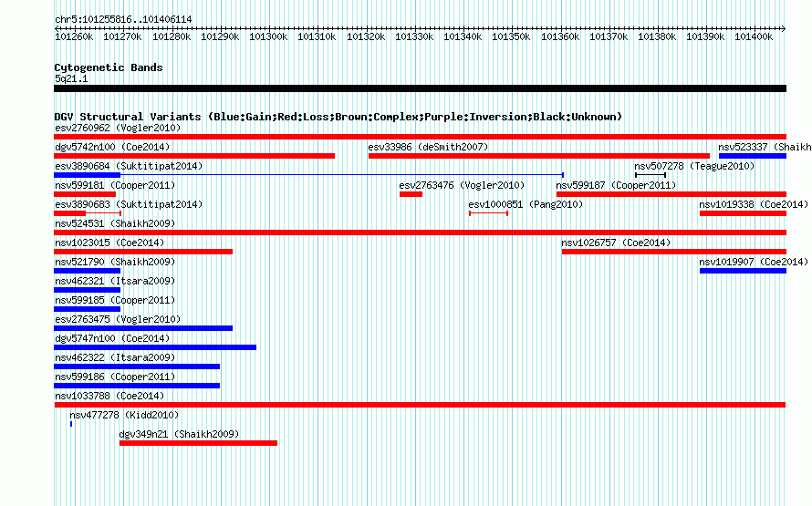Click the Cytogenetic Bands track title
Image resolution: width=812 pixels, height=506 pixels.
tap(109, 67)
